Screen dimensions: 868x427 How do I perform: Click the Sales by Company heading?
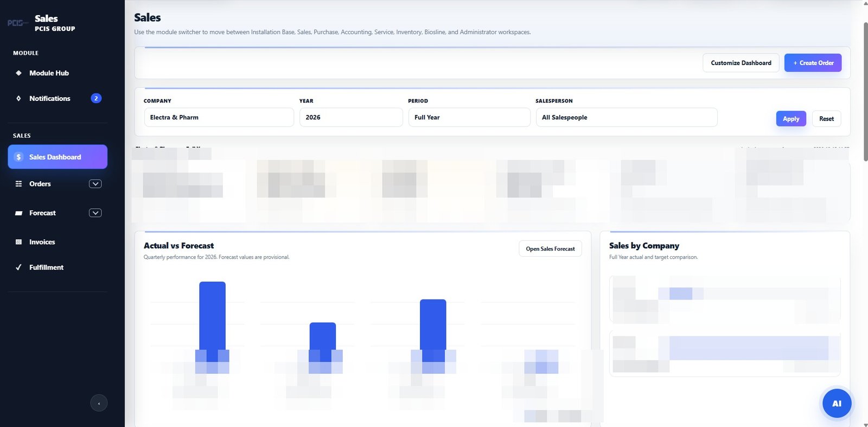coord(644,246)
